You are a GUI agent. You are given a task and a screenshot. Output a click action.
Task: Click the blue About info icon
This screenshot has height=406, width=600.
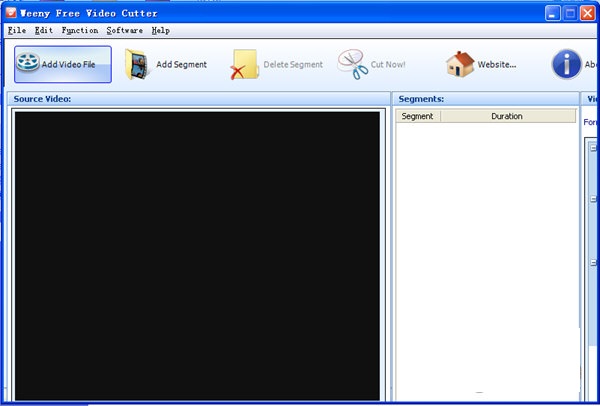point(566,64)
